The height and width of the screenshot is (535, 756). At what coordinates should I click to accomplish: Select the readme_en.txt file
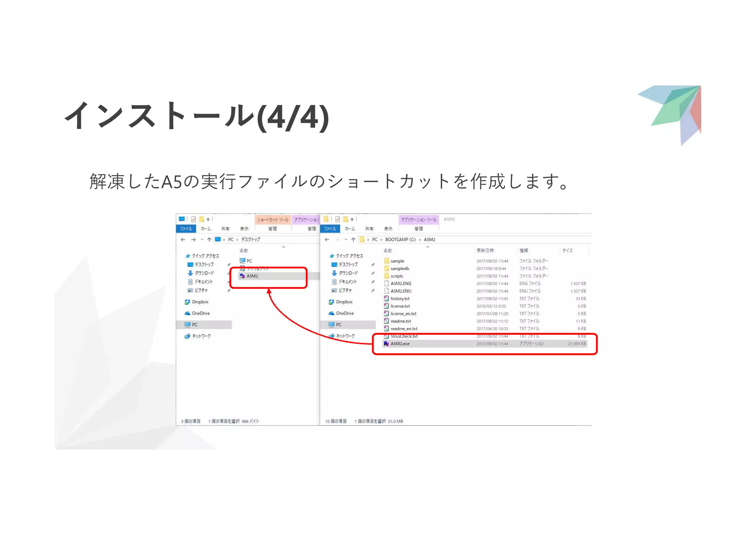click(401, 328)
